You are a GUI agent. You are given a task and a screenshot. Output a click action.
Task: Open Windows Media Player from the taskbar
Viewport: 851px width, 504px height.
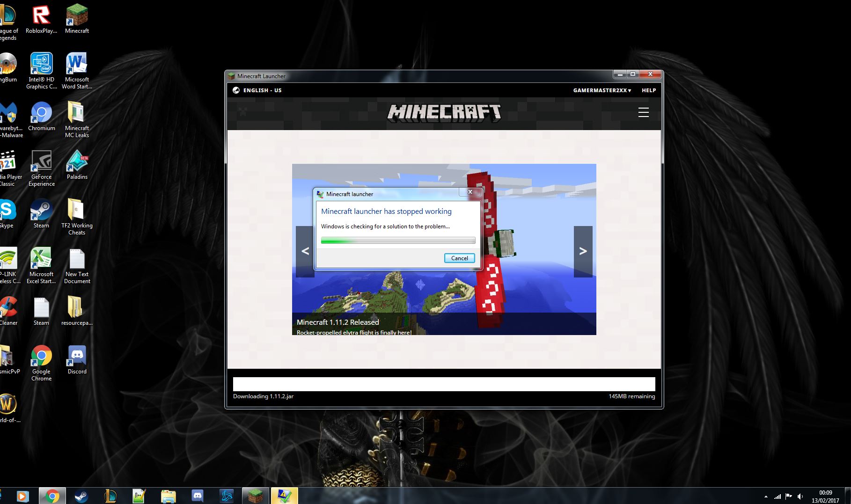tap(22, 496)
